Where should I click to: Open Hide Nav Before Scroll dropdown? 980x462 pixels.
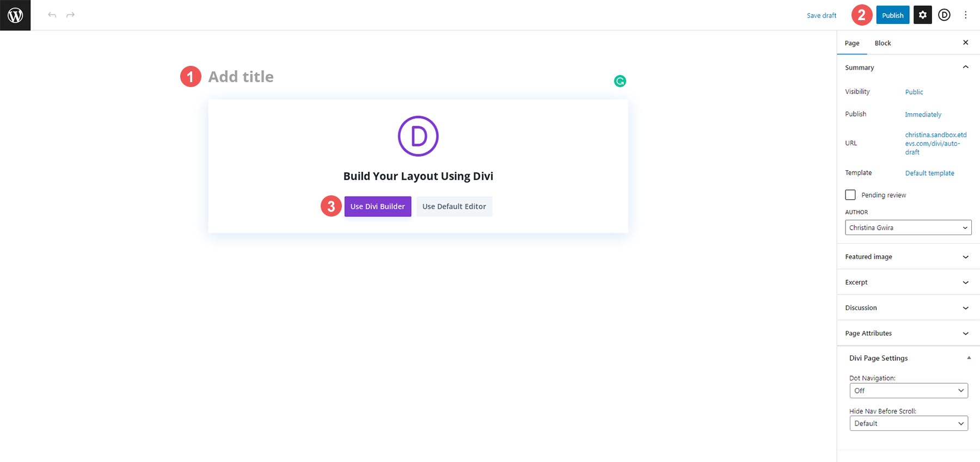pos(909,423)
